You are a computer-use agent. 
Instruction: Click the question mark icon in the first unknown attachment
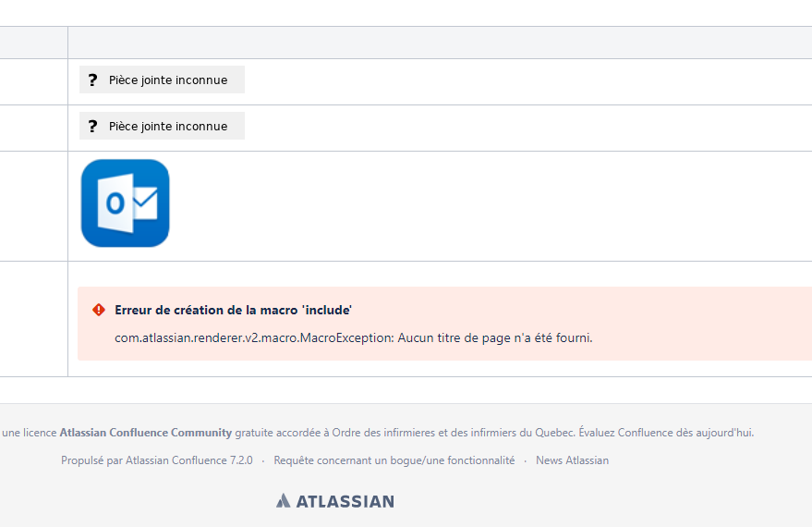pyautogui.click(x=92, y=80)
